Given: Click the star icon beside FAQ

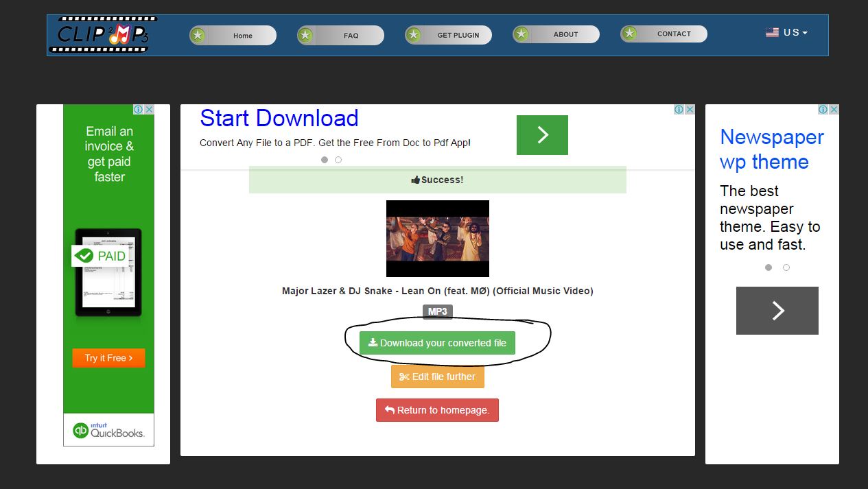Looking at the screenshot, I should pyautogui.click(x=306, y=35).
